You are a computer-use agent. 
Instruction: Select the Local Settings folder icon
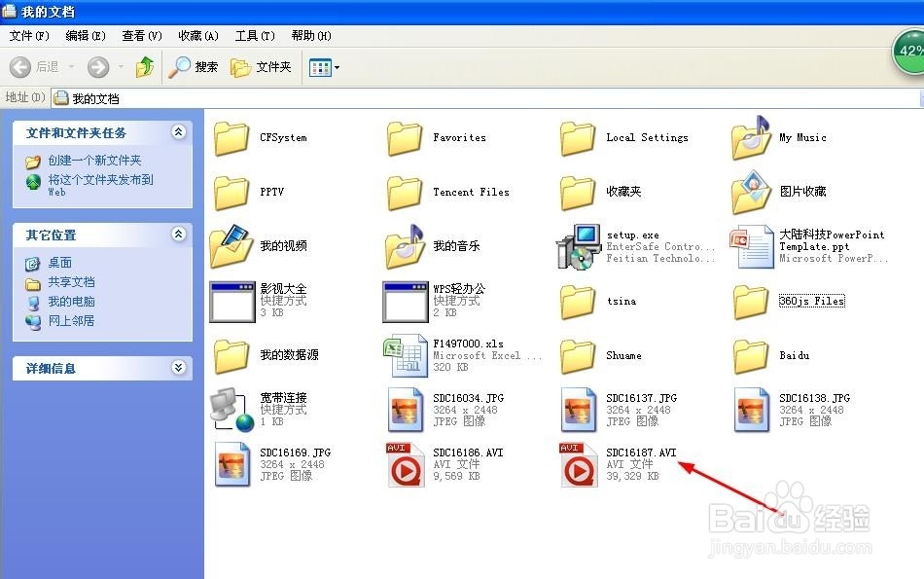[578, 138]
